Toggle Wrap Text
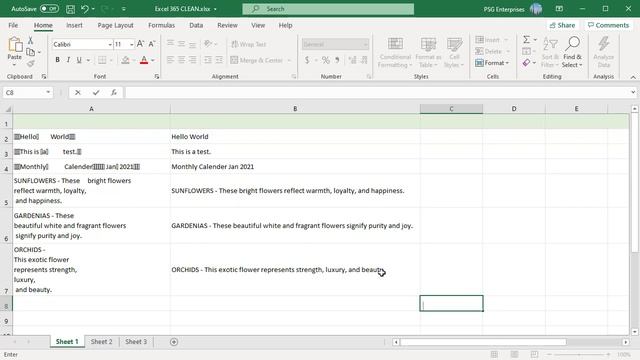This screenshot has width=640, height=360. point(249,44)
